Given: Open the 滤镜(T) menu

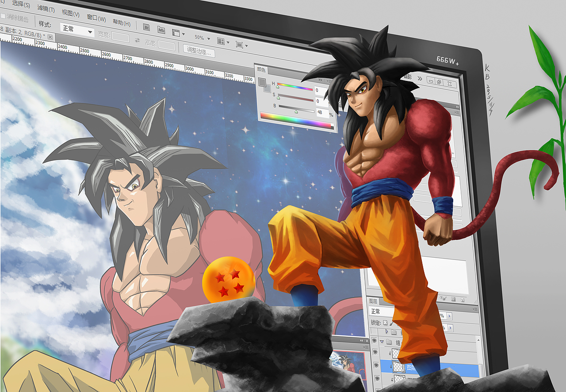Looking at the screenshot, I should coord(46,8).
